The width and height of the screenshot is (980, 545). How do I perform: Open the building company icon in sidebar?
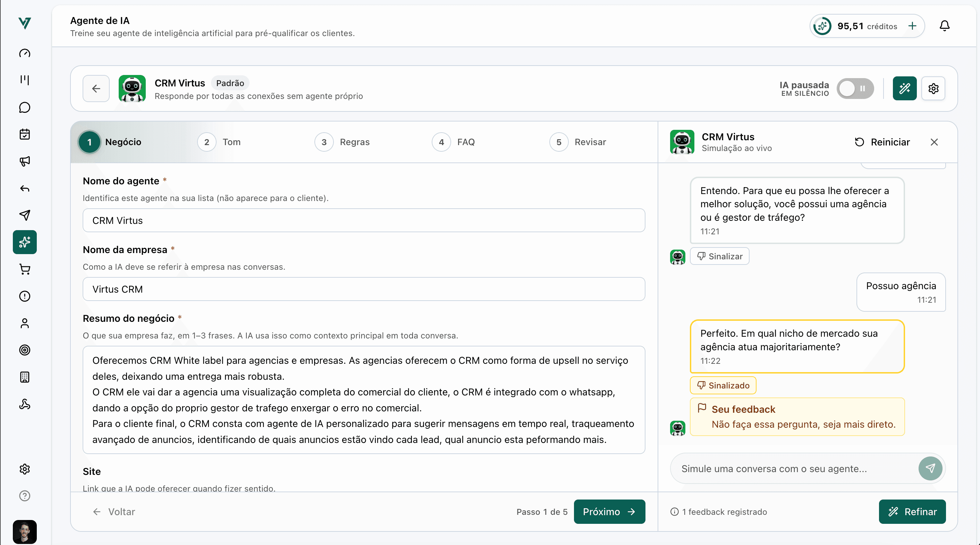pyautogui.click(x=25, y=377)
